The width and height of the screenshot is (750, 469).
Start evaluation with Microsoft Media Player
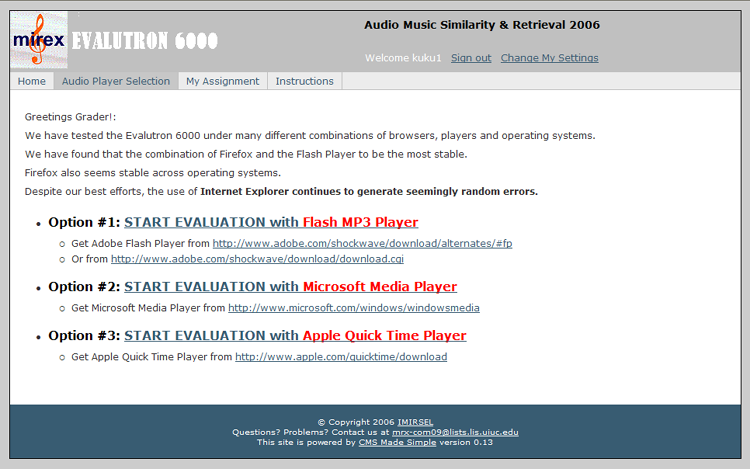click(290, 286)
